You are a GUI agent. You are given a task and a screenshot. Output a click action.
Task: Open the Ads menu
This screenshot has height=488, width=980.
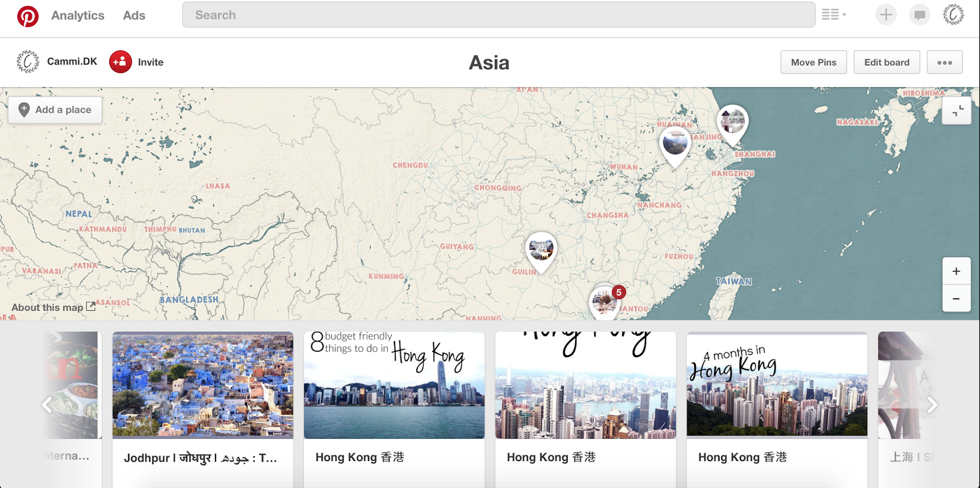point(134,15)
